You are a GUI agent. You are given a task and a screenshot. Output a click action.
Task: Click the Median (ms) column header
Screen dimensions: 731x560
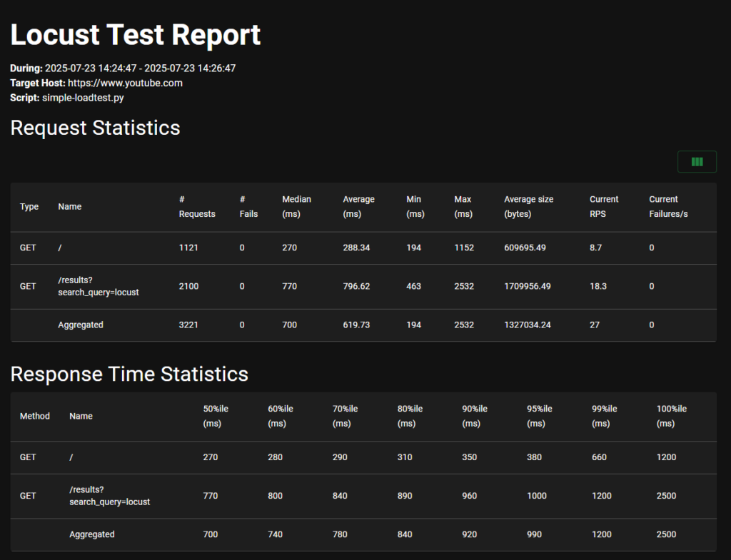[x=296, y=207]
